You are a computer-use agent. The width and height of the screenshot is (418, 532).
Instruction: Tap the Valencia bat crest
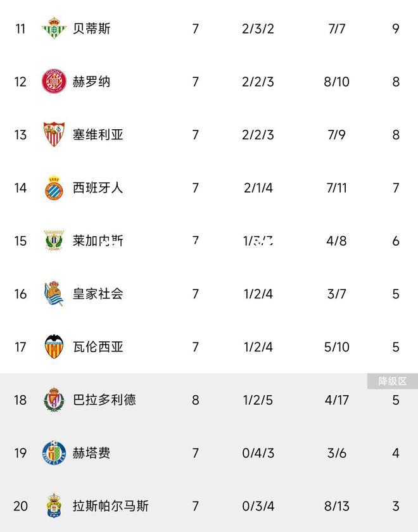tap(54, 347)
